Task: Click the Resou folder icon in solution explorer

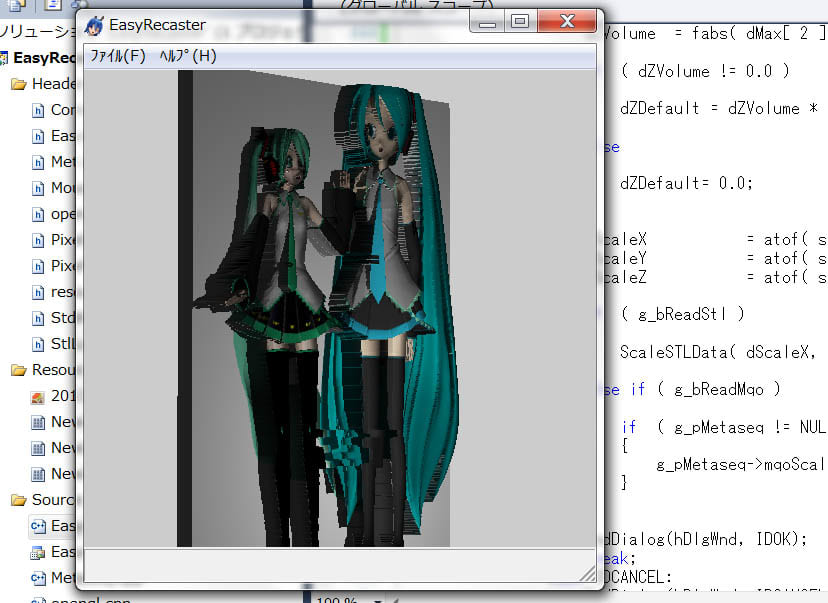Action: pos(18,370)
